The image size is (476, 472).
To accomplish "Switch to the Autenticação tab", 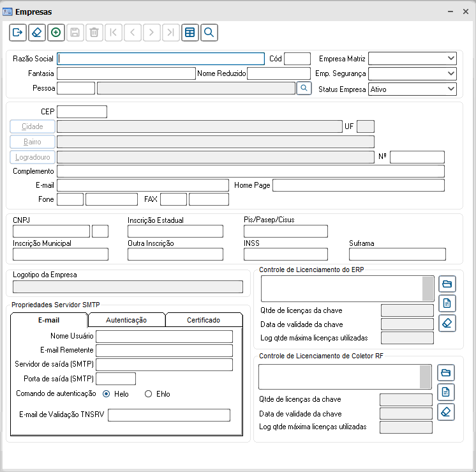I will click(x=126, y=320).
